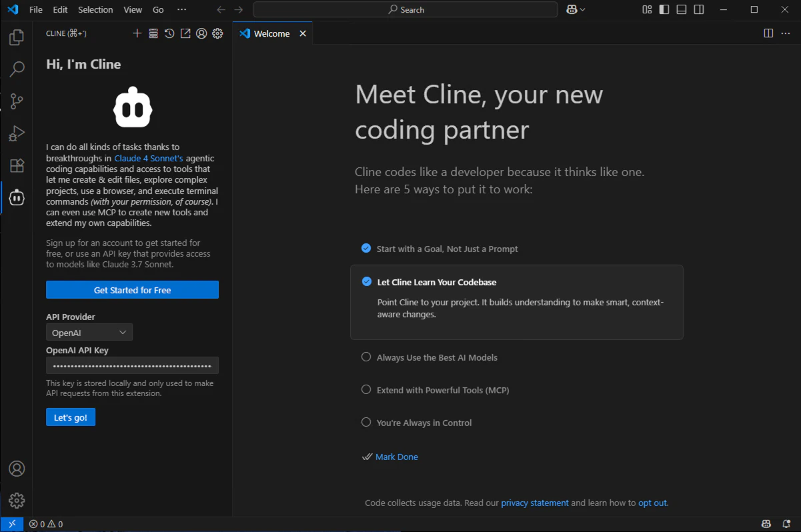Follow the Claude 4 Sonnet's link
This screenshot has width=801, height=532.
149,158
